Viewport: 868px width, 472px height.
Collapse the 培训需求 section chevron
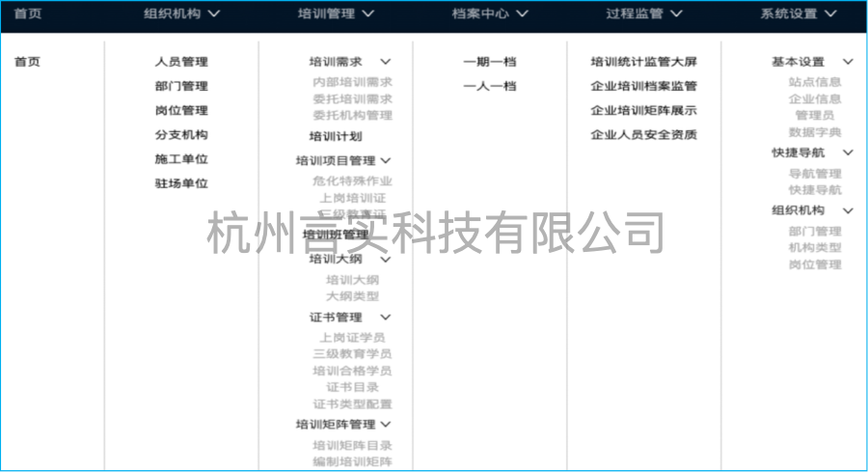pos(386,62)
